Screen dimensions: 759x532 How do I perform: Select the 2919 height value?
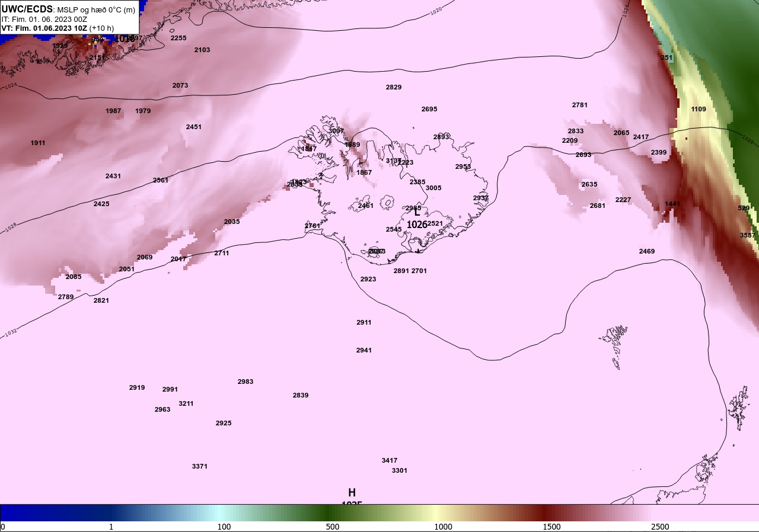coord(137,387)
